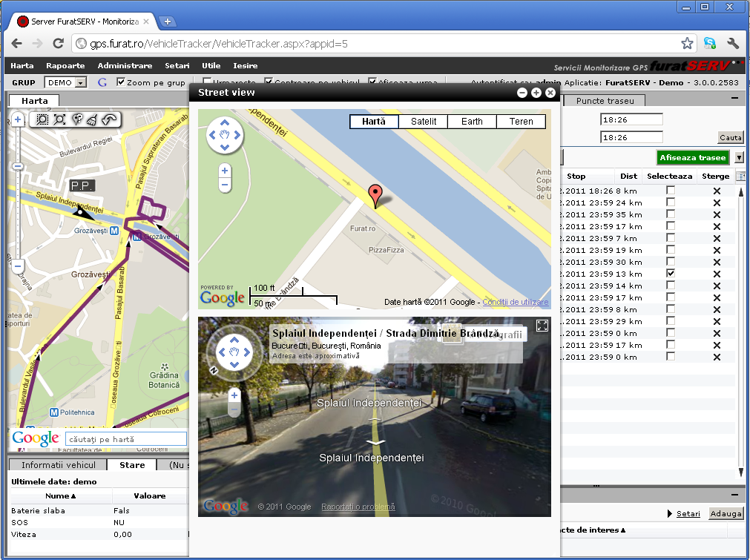This screenshot has width=750, height=560.
Task: Open the dropdown next to Afiseaza trasee
Action: point(739,157)
